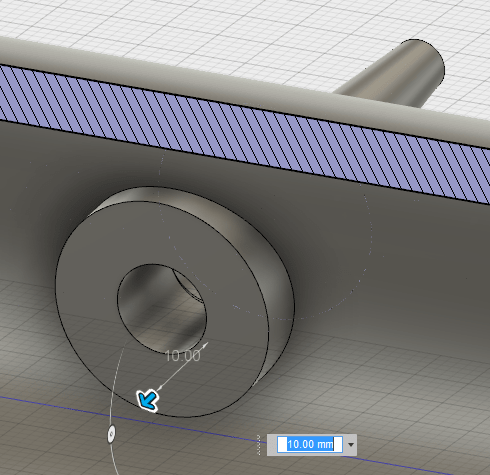490x475 pixels.
Task: Open the dropdown arrow beside 10.00 mm
Action: click(x=351, y=445)
